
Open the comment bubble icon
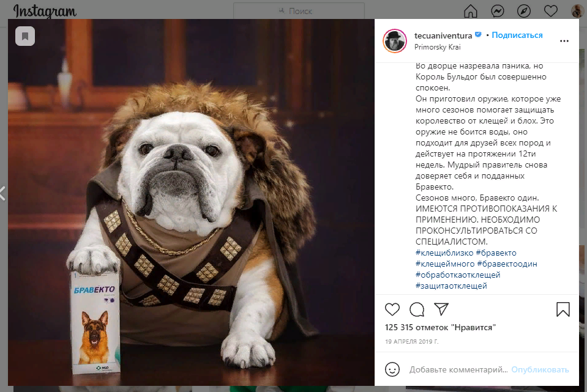[x=417, y=309]
